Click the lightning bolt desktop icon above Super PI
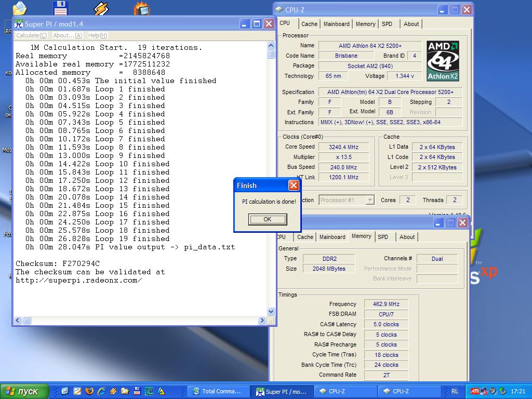This screenshot has height=399, width=532. pos(101,8)
